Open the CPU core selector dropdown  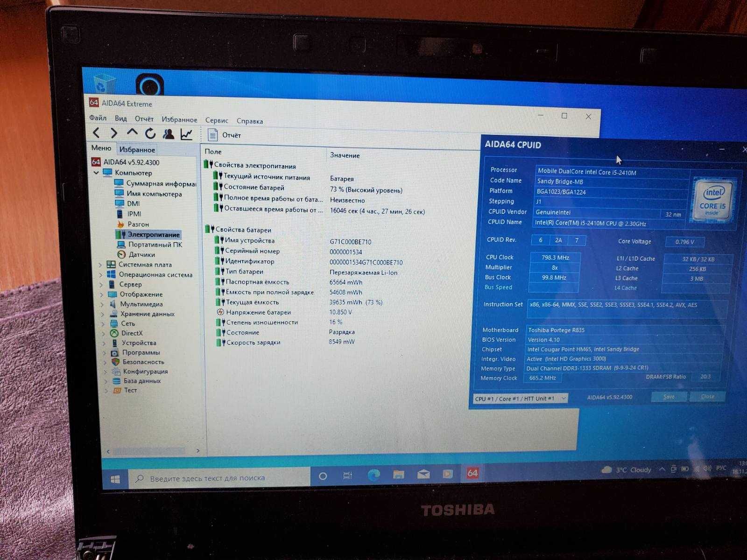point(521,399)
